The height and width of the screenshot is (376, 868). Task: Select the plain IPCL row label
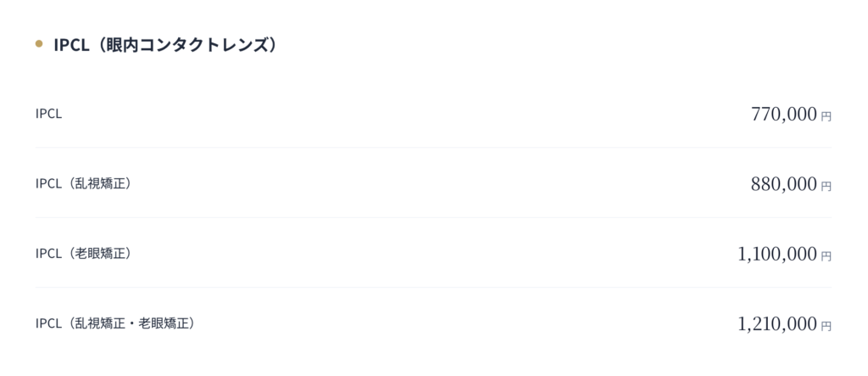(x=49, y=113)
